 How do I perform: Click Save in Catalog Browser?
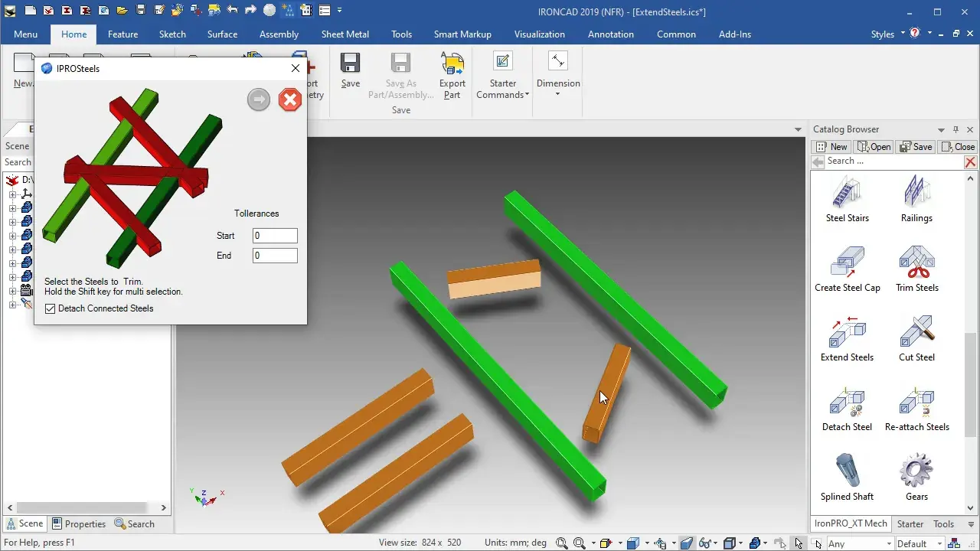[916, 147]
